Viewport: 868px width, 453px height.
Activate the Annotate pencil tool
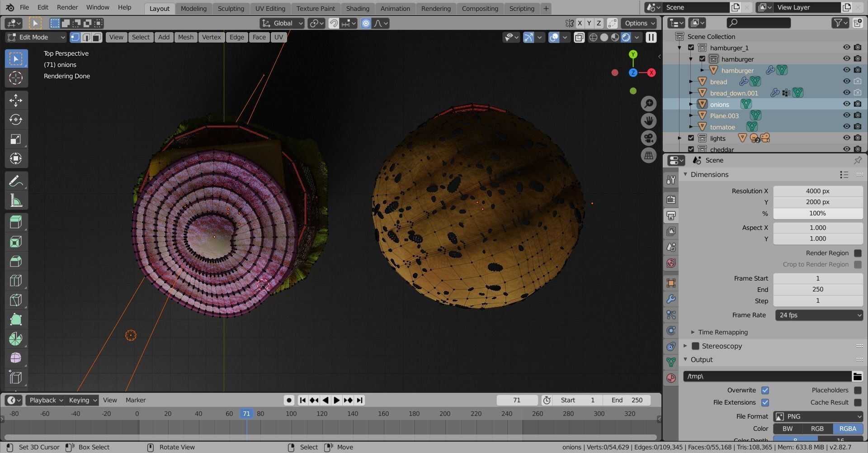16,181
